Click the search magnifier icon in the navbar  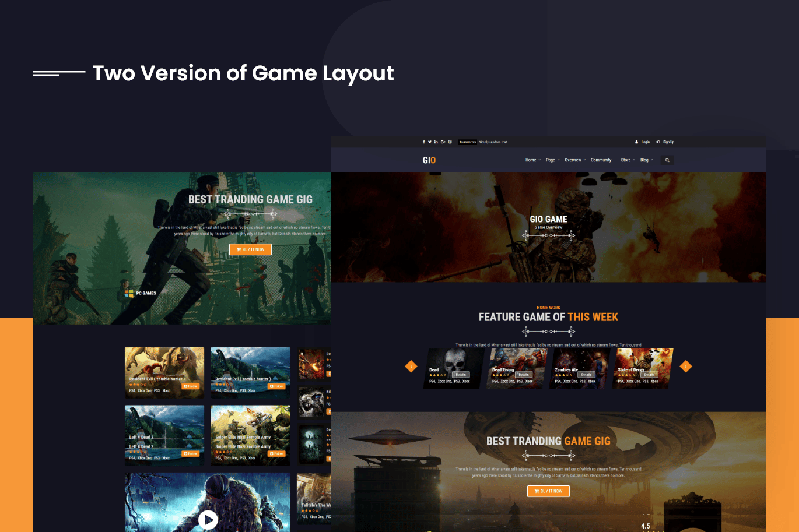[667, 160]
